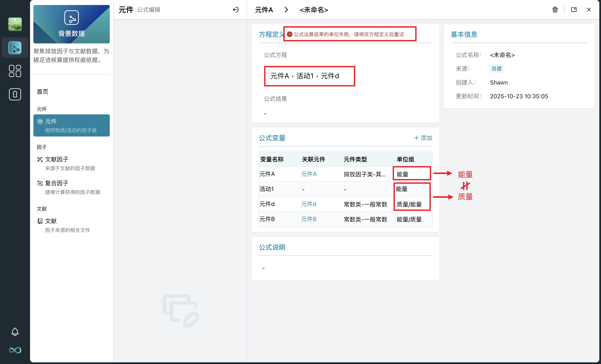Click the delete trash icon top right

(555, 10)
